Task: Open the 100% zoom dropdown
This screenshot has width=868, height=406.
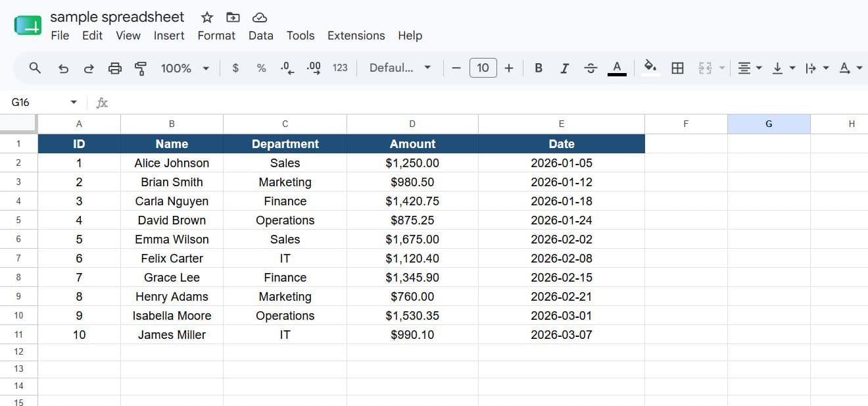Action: click(185, 68)
